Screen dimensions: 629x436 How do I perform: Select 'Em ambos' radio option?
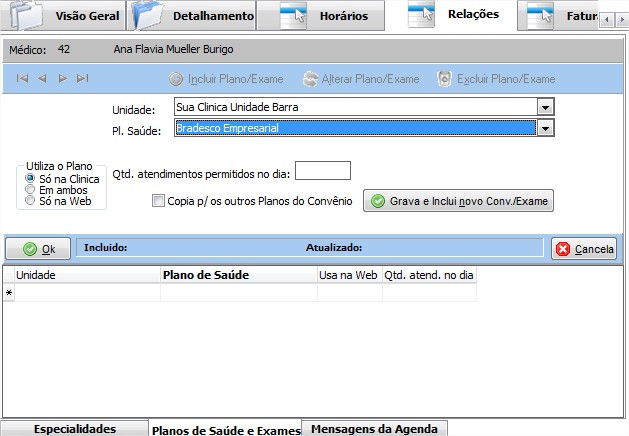click(x=30, y=189)
